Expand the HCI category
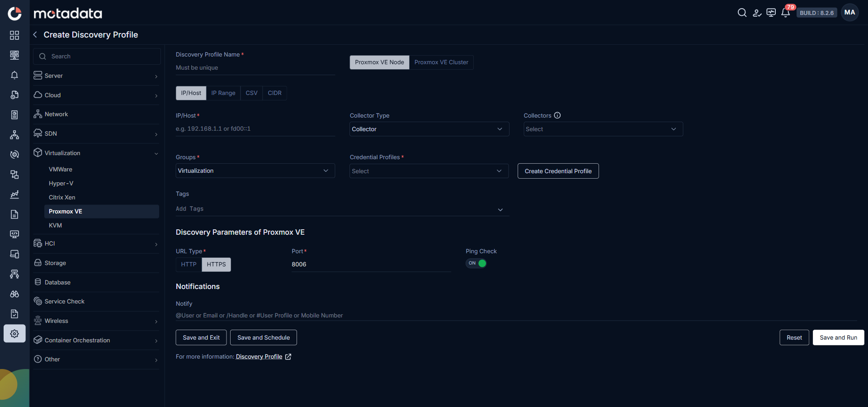The height and width of the screenshot is (407, 868). (x=156, y=244)
